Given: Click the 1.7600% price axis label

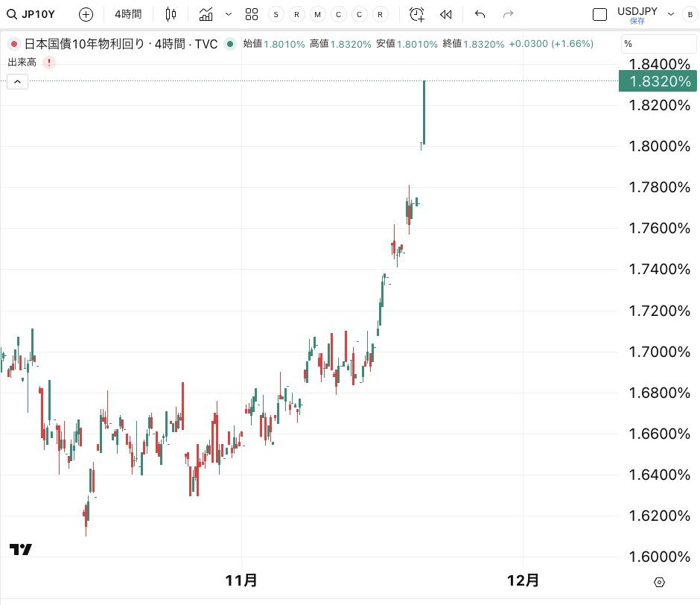Looking at the screenshot, I should point(659,228).
